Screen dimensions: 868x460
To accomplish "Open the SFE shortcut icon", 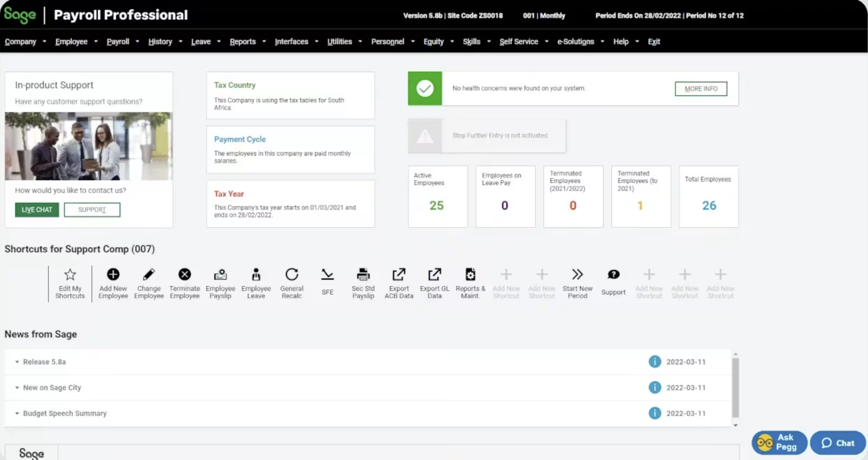I will [x=327, y=274].
